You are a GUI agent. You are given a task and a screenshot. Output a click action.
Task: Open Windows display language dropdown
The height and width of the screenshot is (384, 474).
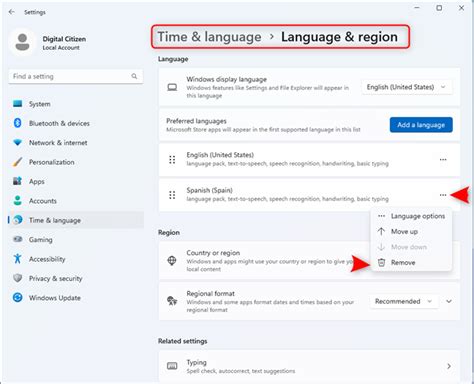point(407,87)
